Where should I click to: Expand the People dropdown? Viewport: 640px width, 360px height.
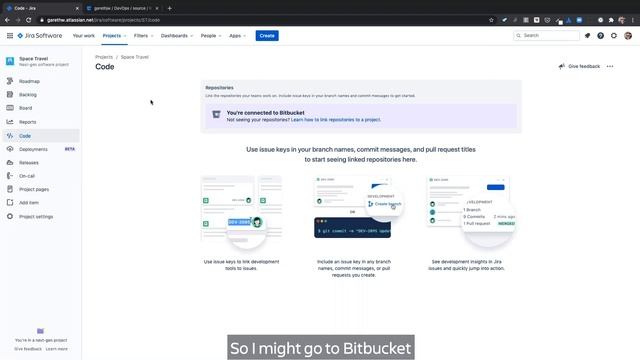(211, 36)
